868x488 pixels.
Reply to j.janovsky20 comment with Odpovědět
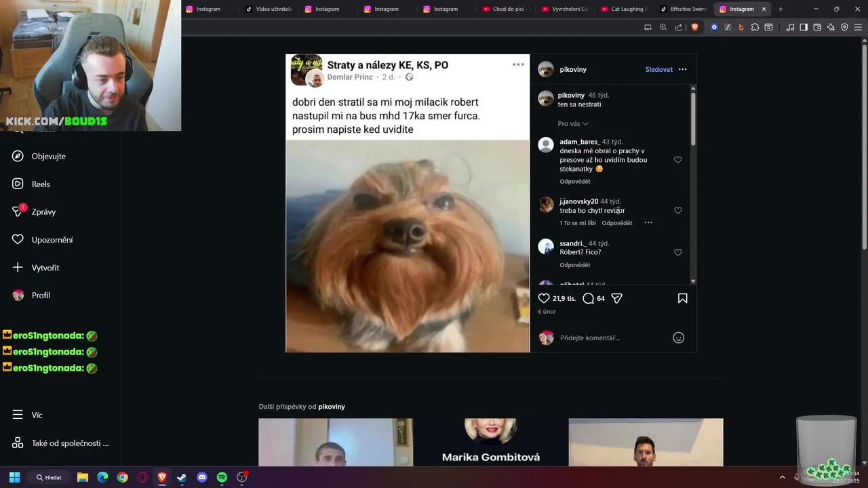click(617, 223)
